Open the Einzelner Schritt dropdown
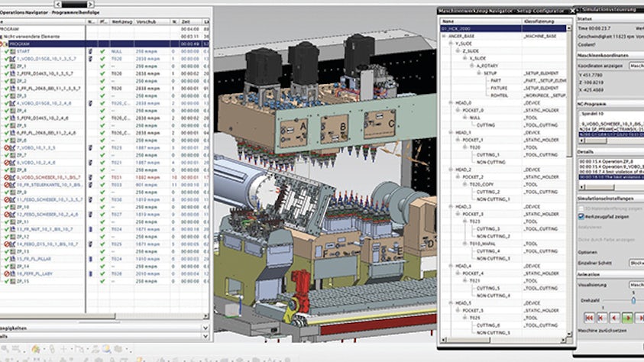This screenshot has height=362, width=644. (x=636, y=263)
